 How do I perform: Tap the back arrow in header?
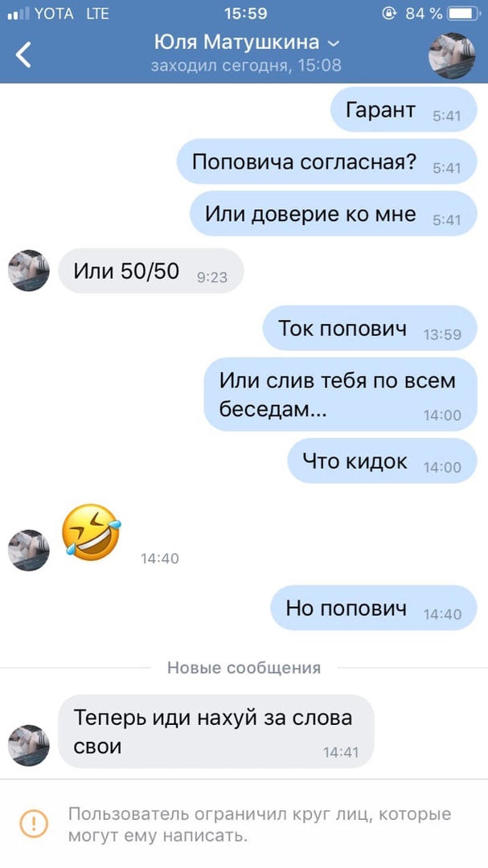pos(23,55)
